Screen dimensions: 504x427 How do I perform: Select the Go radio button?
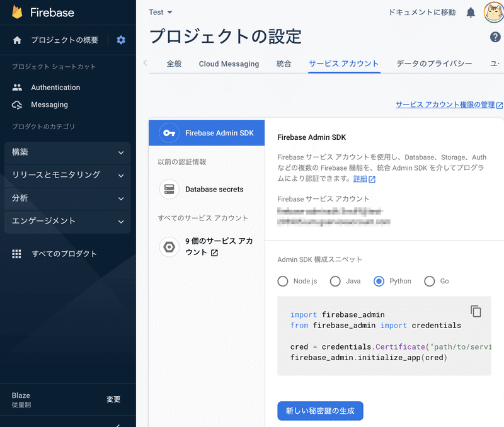430,281
